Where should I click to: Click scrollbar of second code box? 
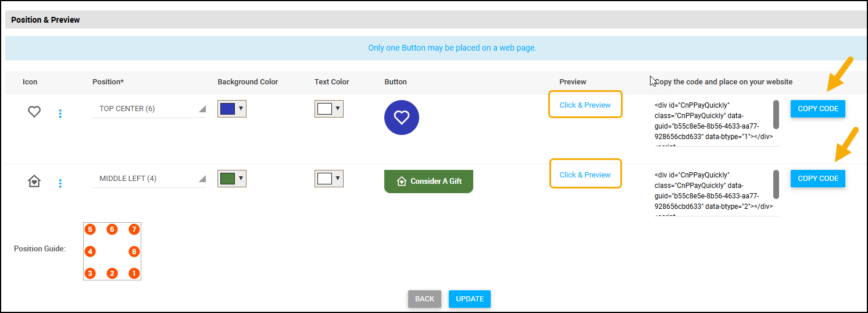pos(776,184)
